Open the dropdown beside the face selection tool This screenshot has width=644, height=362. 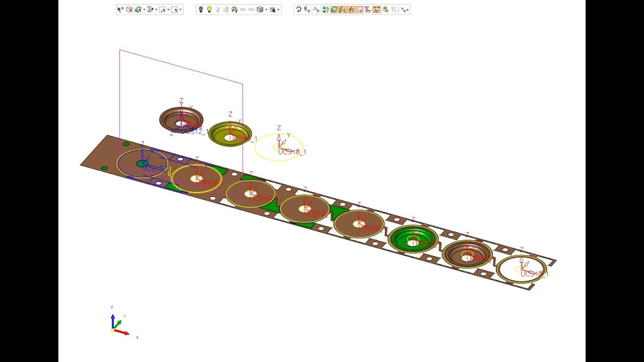[x=144, y=10]
